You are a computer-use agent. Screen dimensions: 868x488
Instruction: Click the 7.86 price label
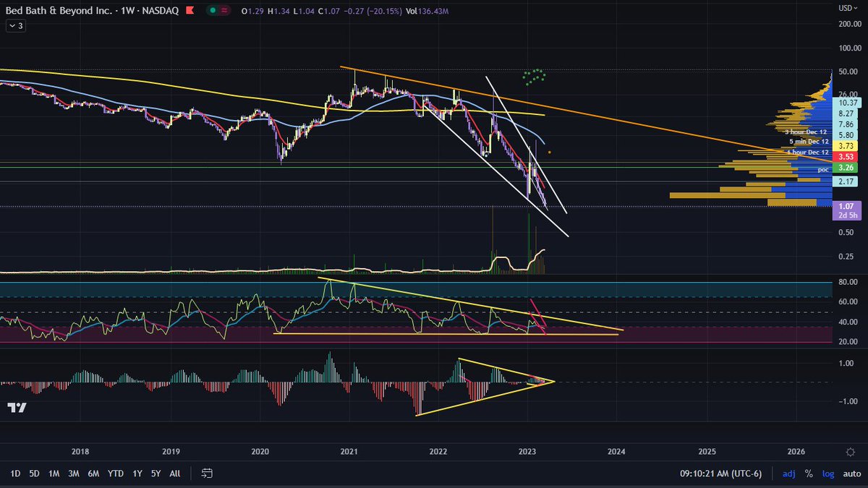[846, 124]
